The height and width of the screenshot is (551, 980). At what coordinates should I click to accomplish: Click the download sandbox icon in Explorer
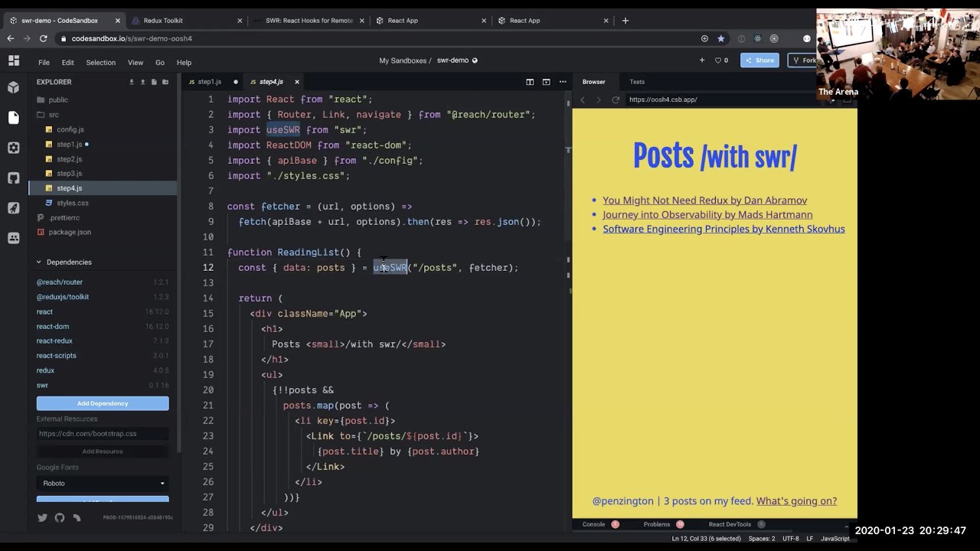tap(131, 82)
